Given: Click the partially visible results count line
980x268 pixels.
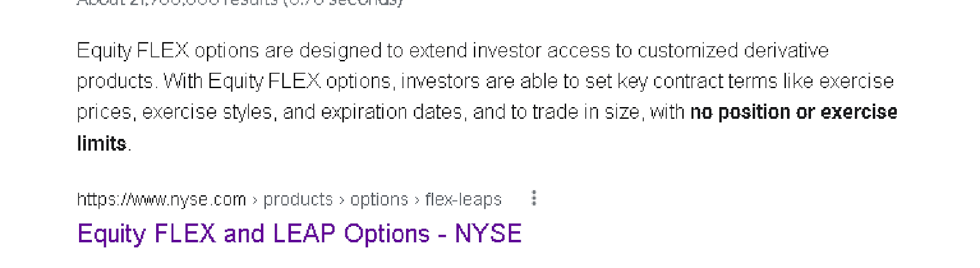Looking at the screenshot, I should tap(240, 2).
